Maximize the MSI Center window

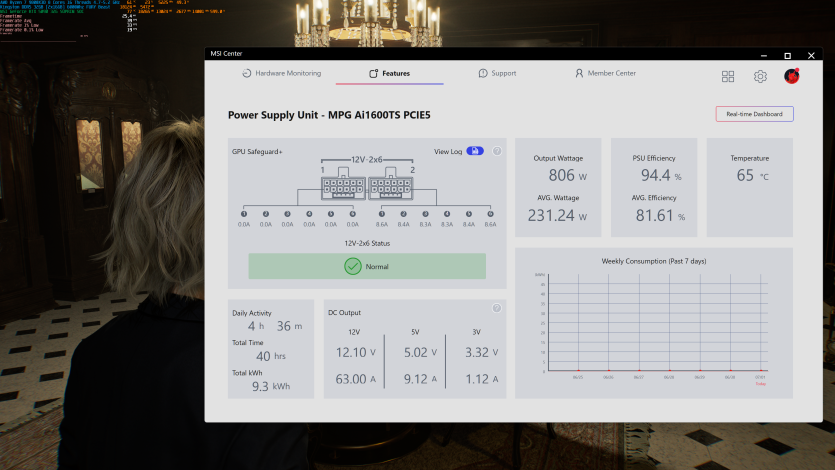pos(788,55)
